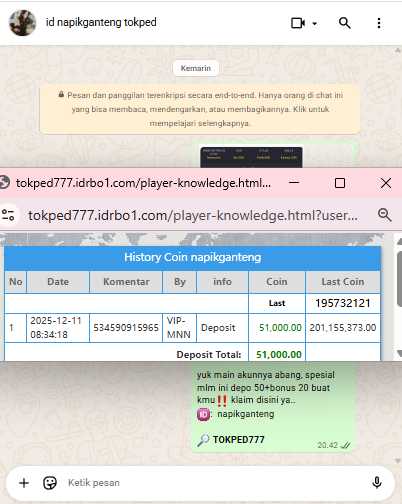The width and height of the screenshot is (402, 504).
Task: Open the contact profile picture
Action: point(22,23)
